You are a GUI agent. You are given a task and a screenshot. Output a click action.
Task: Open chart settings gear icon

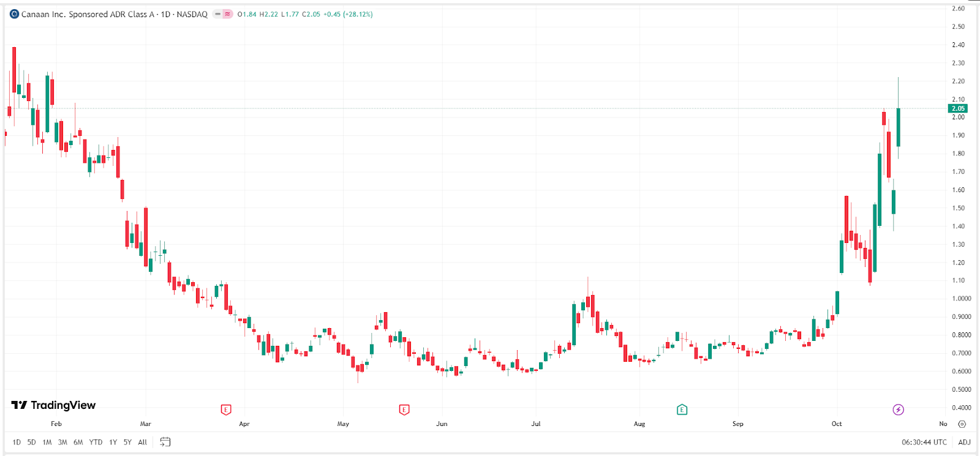[962, 424]
